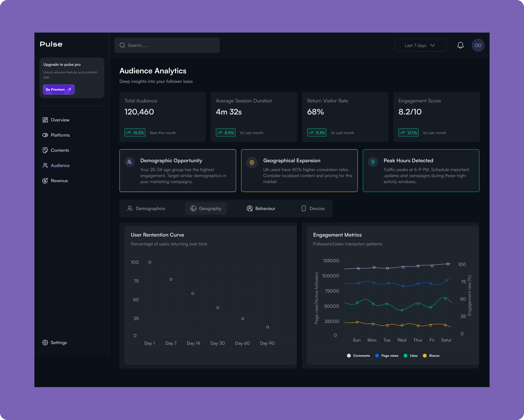Screen dimensions: 524x420
Task: Click the Revenue dollar icon
Action: [x=45, y=181]
